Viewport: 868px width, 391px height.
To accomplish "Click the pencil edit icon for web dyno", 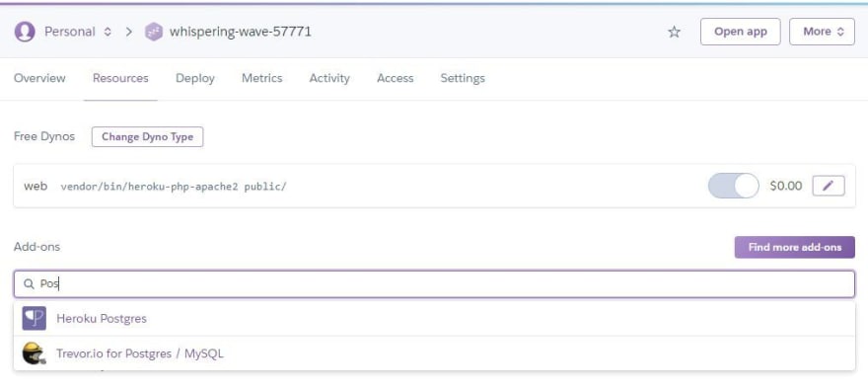I will click(x=829, y=186).
